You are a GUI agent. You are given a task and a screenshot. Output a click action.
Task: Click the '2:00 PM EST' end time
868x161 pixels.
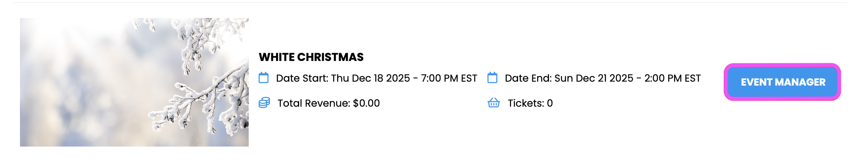point(673,78)
